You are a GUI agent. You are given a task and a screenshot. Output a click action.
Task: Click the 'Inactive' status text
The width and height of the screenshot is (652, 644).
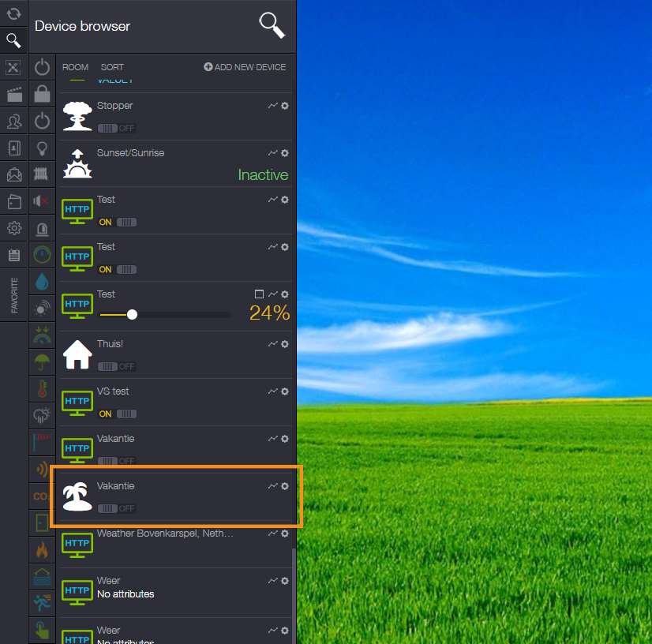pos(263,175)
